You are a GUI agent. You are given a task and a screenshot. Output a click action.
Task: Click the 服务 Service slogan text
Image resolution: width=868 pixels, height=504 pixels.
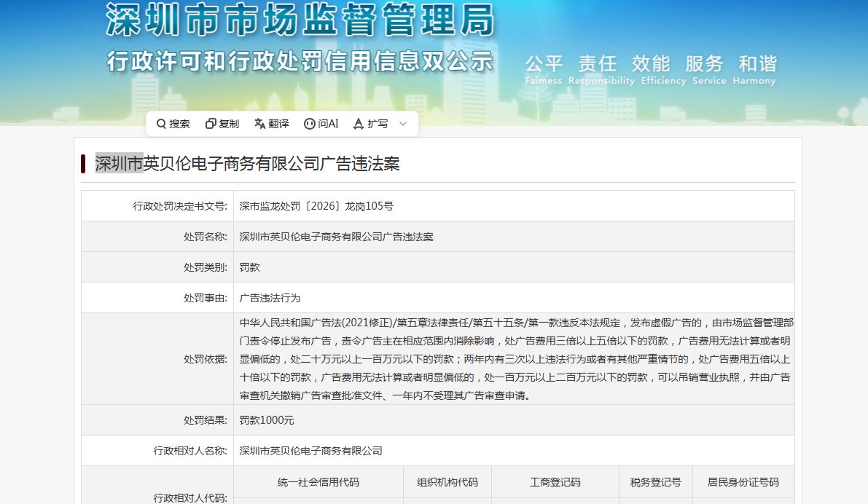tap(709, 70)
